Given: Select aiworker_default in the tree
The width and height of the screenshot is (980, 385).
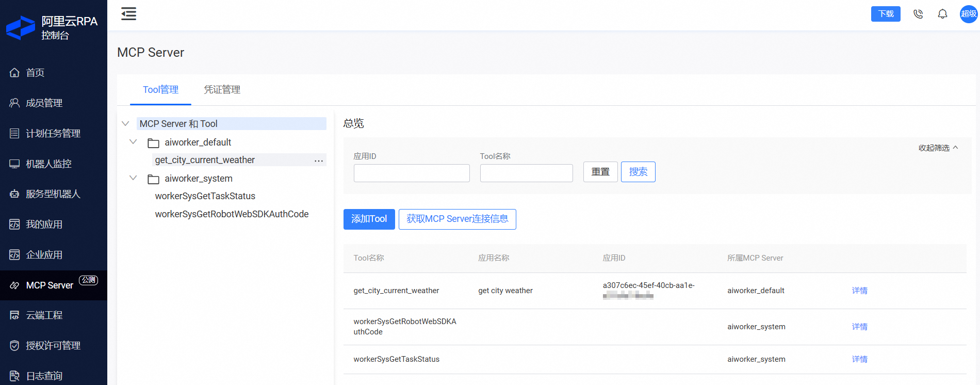Looking at the screenshot, I should [198, 142].
